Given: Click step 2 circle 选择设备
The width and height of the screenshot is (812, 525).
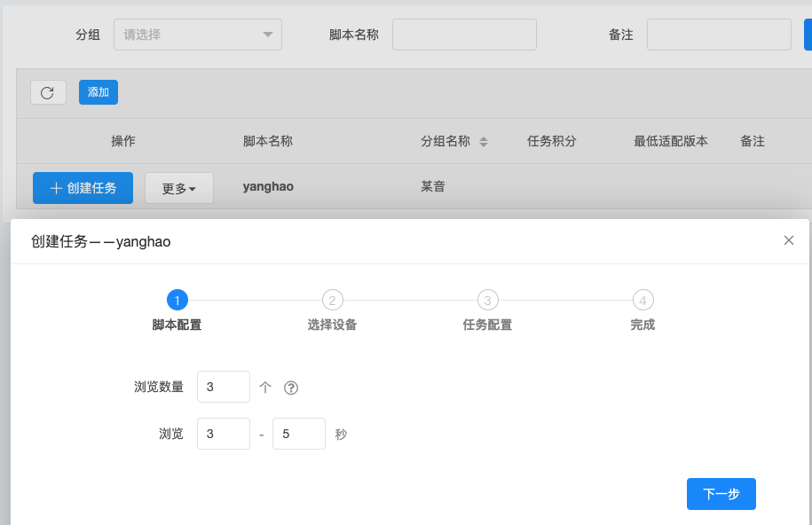Looking at the screenshot, I should (x=333, y=300).
